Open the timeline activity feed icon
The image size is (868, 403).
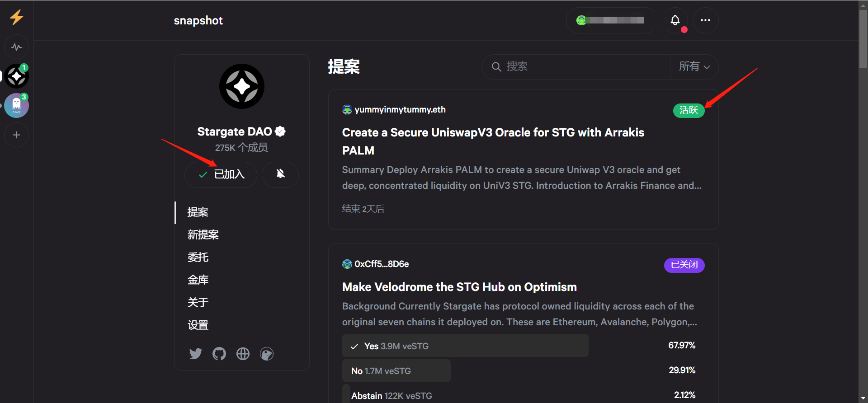point(17,47)
